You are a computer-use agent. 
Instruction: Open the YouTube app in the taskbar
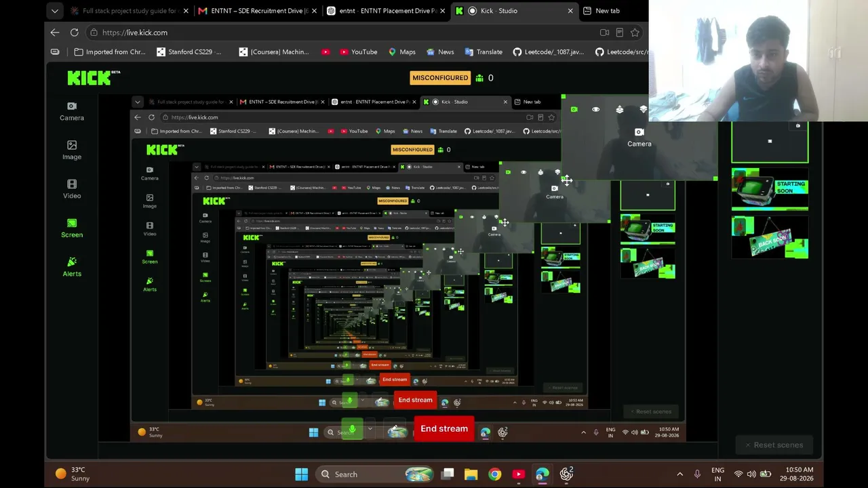point(518,474)
